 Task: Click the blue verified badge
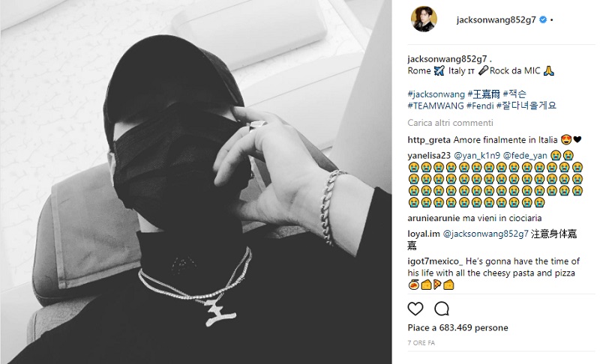point(542,20)
